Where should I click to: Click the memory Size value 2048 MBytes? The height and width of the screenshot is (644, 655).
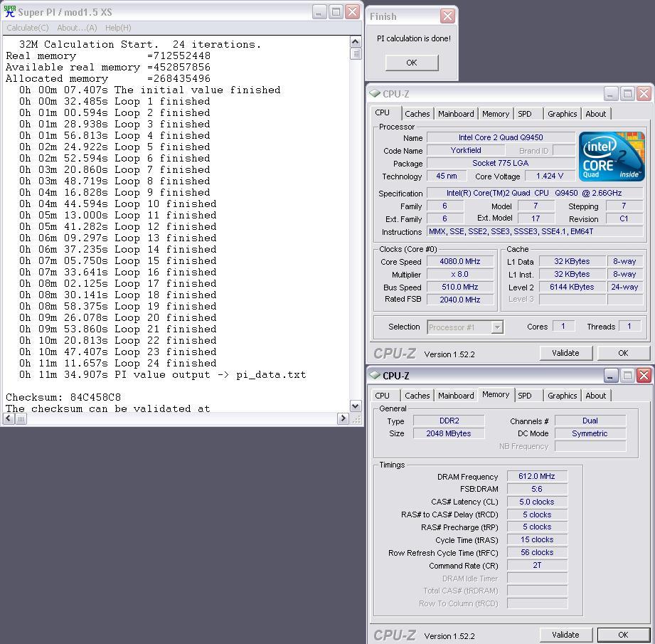(449, 433)
